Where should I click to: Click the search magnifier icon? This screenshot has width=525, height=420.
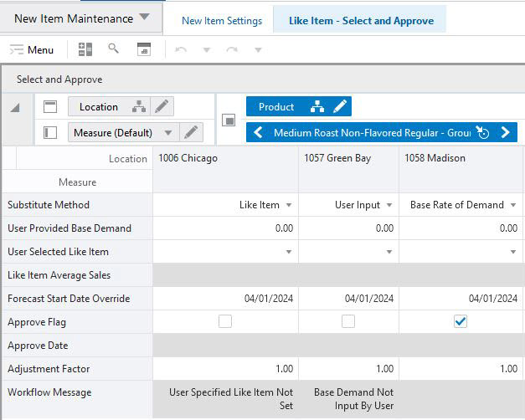[x=113, y=49]
